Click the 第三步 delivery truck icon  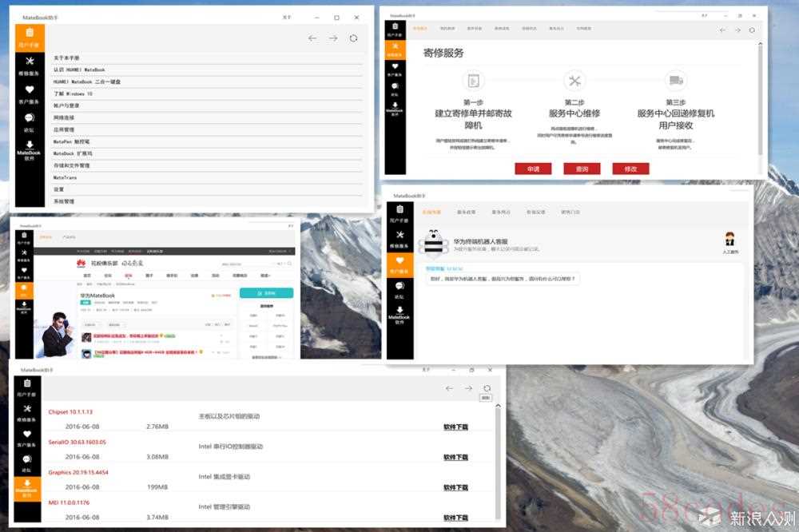(x=676, y=80)
